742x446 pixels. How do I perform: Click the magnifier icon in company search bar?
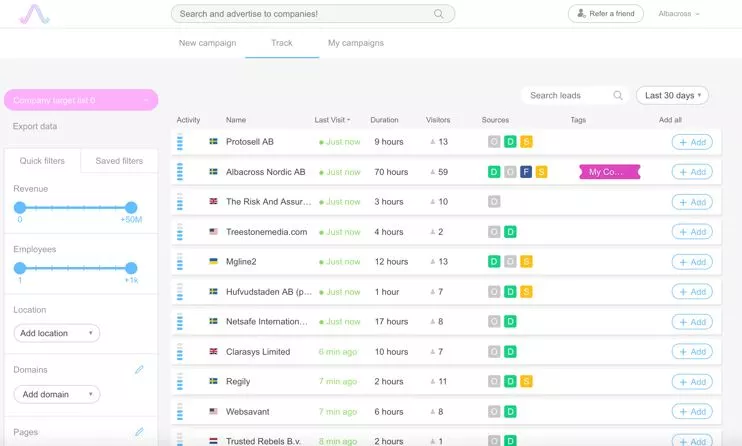(439, 14)
